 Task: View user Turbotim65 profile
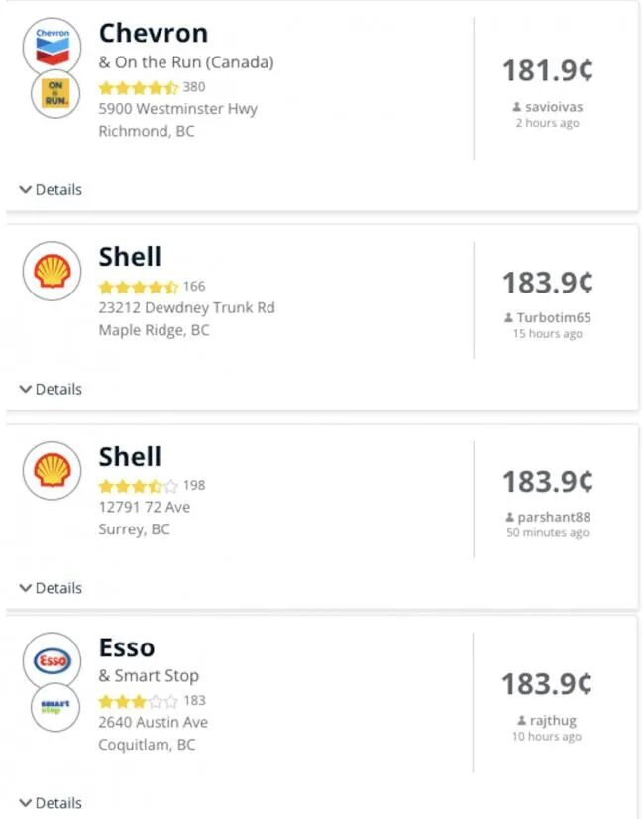click(553, 318)
